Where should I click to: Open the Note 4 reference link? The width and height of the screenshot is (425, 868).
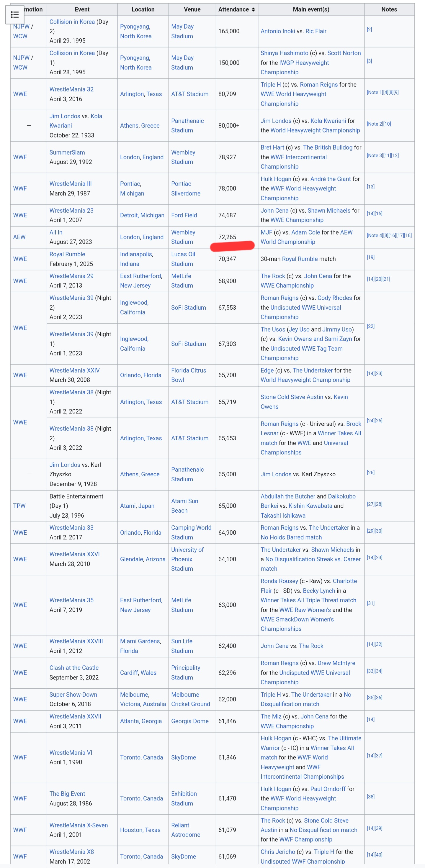[x=375, y=236]
